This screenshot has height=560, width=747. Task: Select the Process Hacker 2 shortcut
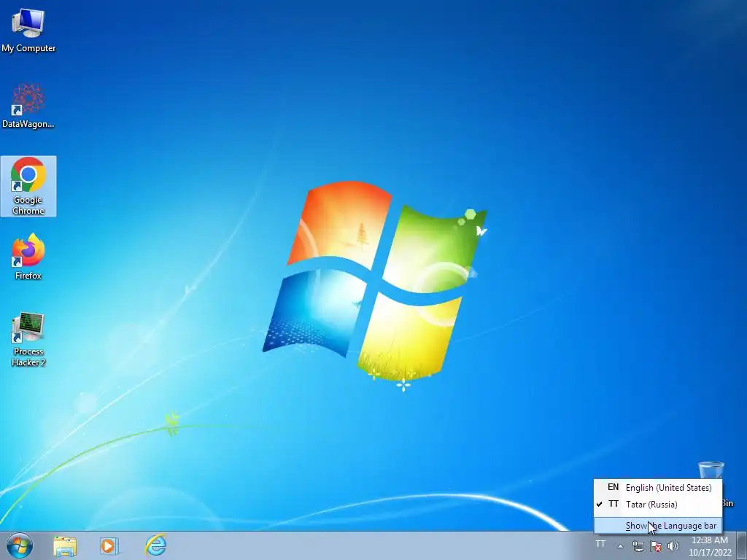tap(28, 340)
